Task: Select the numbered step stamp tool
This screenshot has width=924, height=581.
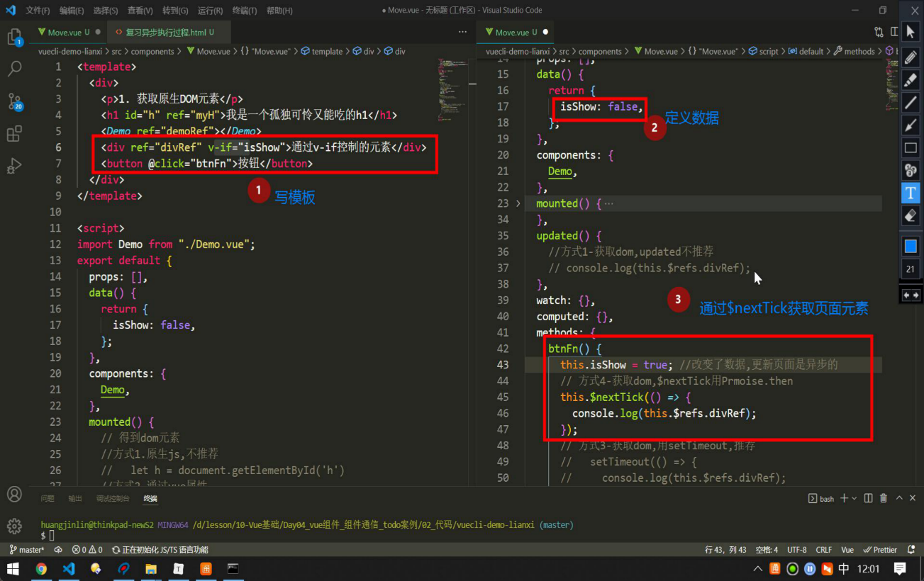Action: 911,170
